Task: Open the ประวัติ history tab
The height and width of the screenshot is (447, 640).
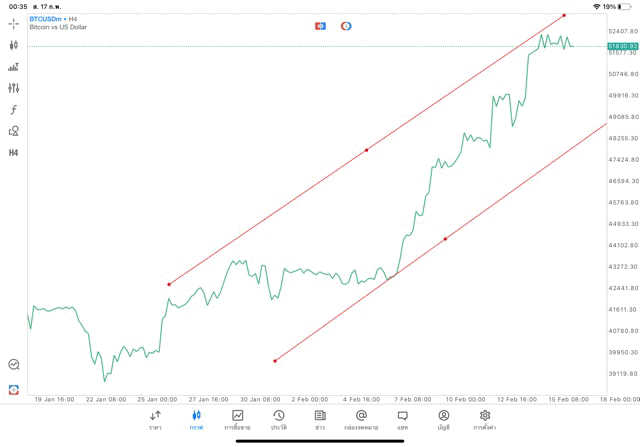Action: point(278,419)
